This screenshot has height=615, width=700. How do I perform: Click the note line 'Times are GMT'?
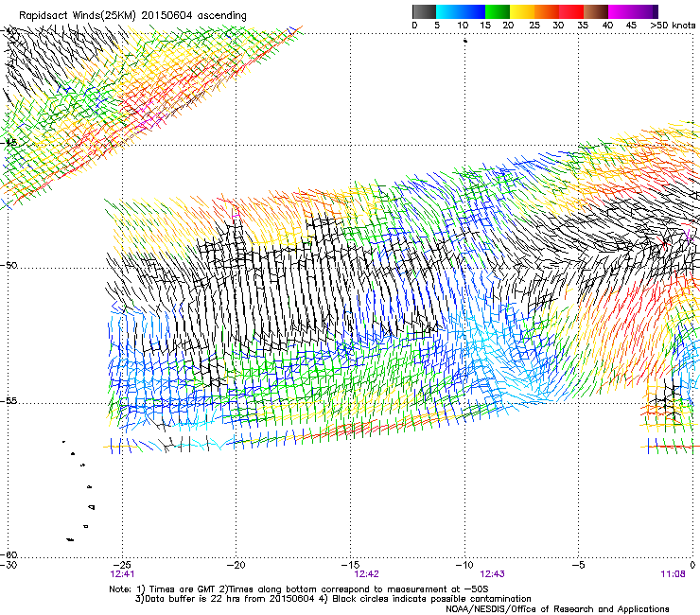point(183,589)
